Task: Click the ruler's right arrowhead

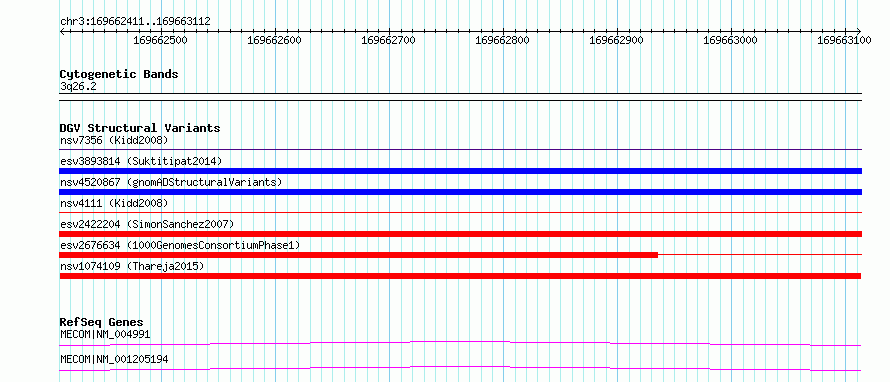Action: (x=859, y=31)
